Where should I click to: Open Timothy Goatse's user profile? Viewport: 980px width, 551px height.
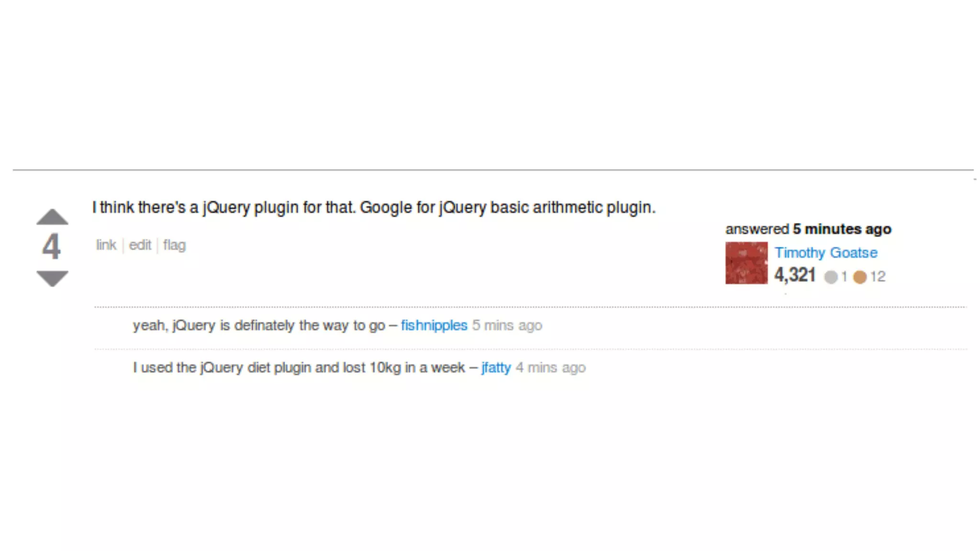point(826,253)
